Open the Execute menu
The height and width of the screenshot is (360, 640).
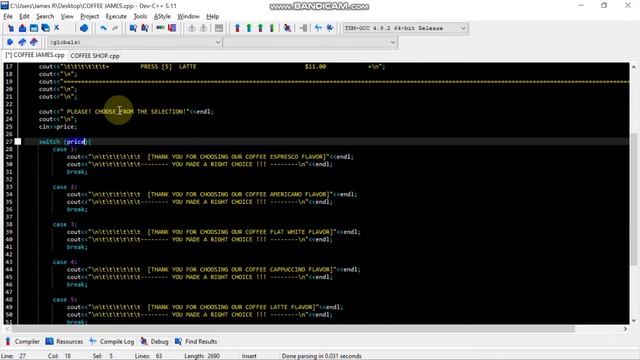[x=116, y=16]
